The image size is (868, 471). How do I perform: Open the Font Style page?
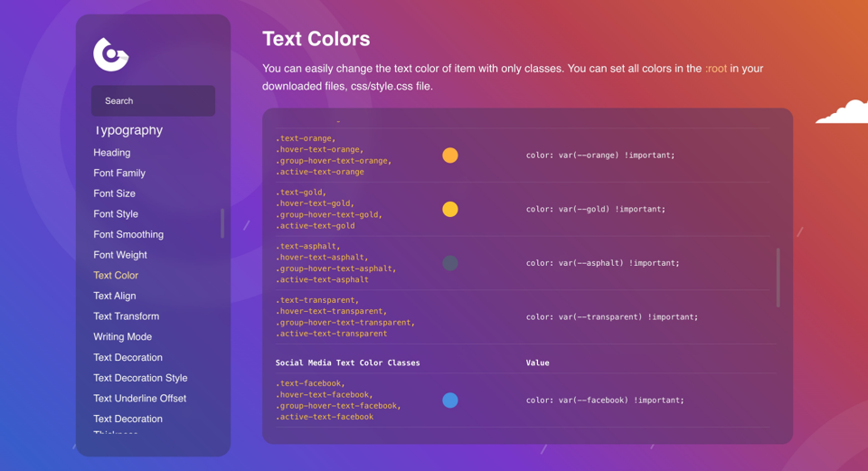coord(116,214)
